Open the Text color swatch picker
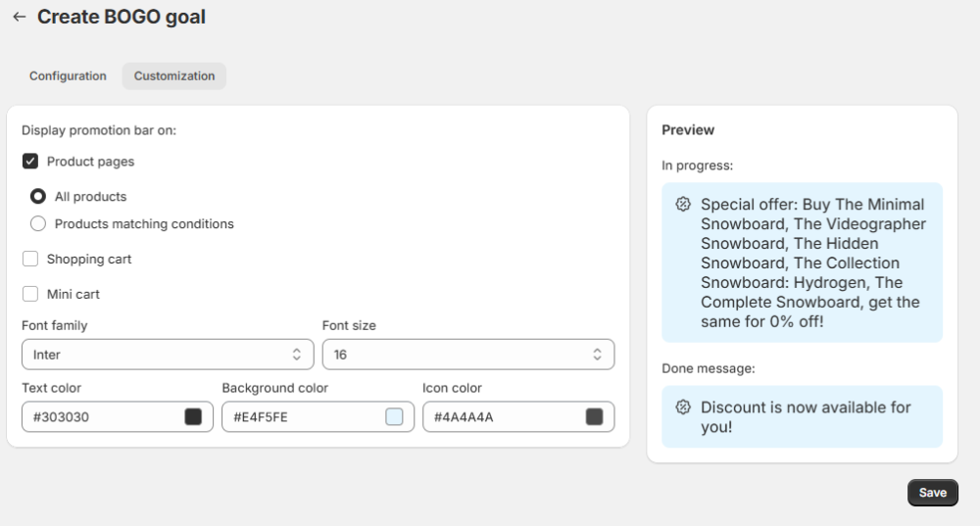Screen dimensions: 980x526 tap(194, 417)
